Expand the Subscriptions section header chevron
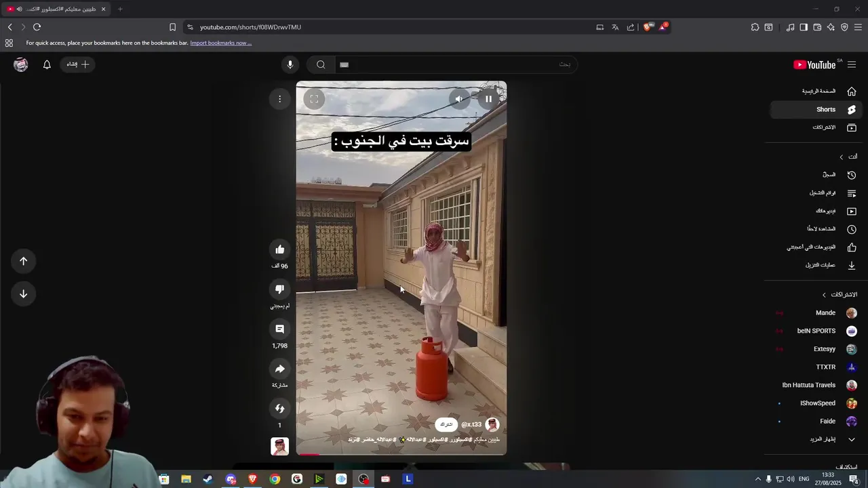The height and width of the screenshot is (488, 868). [x=825, y=295]
